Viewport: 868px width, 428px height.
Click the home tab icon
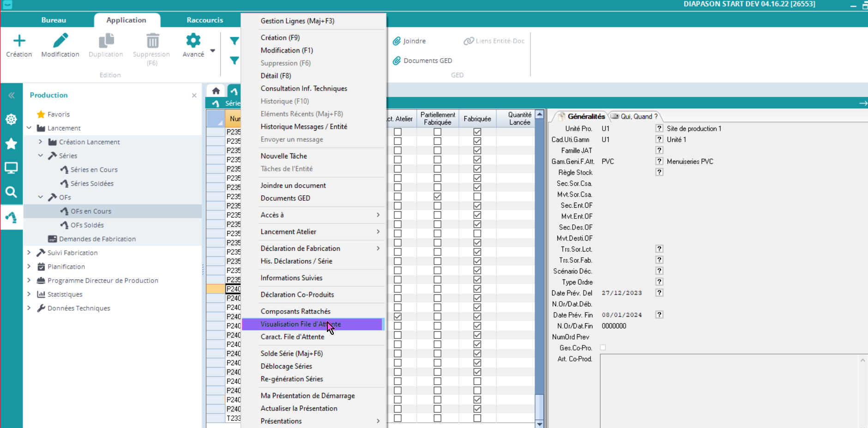point(216,91)
